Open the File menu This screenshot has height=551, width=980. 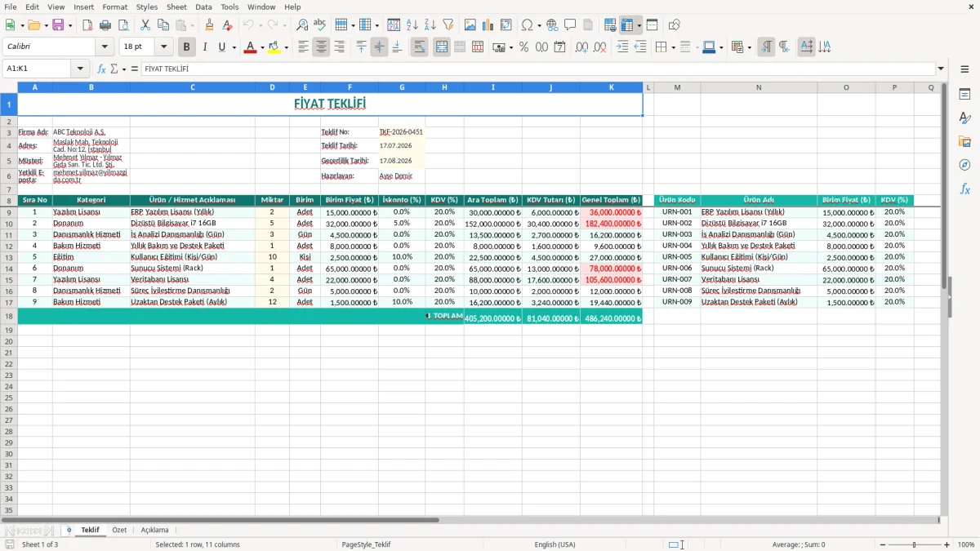[x=11, y=7]
